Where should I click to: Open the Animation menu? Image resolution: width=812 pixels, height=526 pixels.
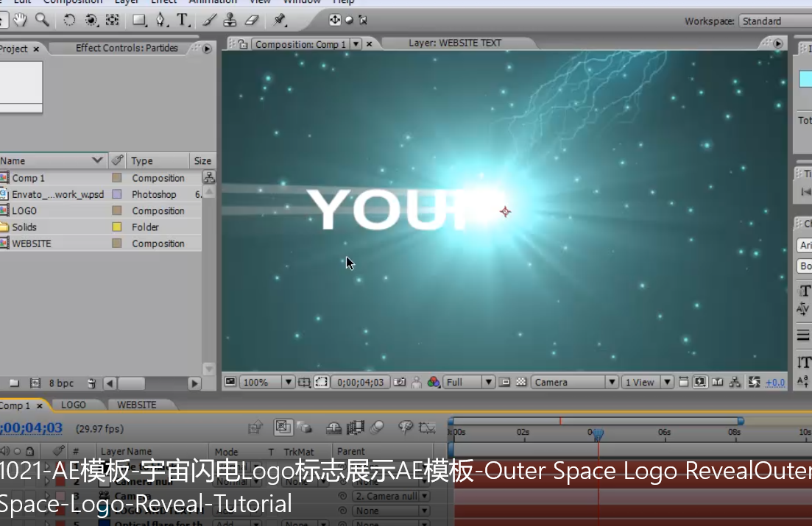point(213,1)
